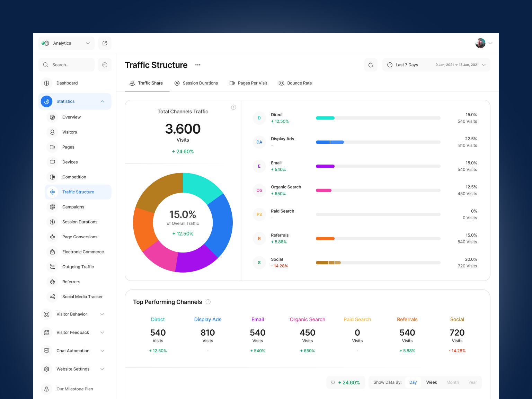This screenshot has height=399, width=532.
Task: Open Electronic Commerce in sidebar
Action: tap(83, 252)
